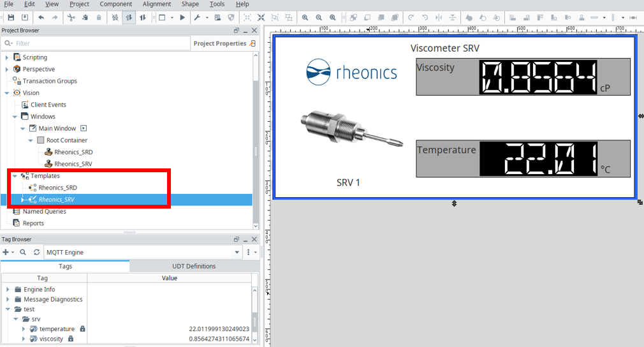Image resolution: width=644 pixels, height=347 pixels.
Task: Open the File menu
Action: point(8,4)
